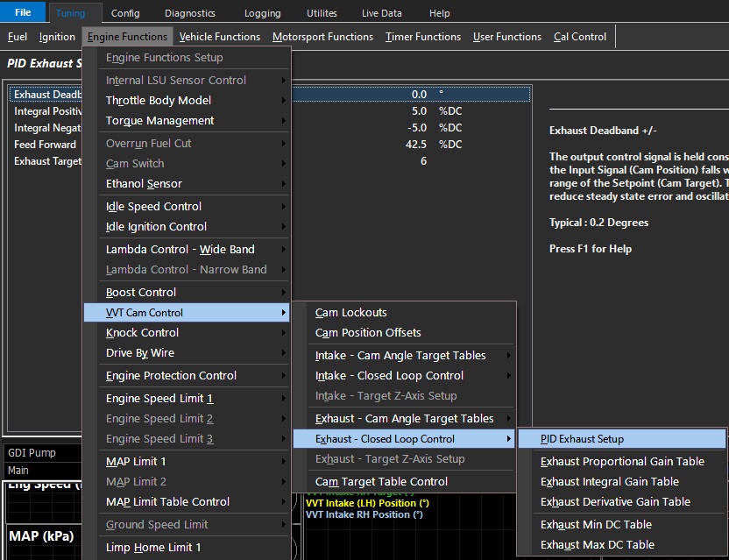Click the VVT Intake RH Position label

(x=364, y=514)
